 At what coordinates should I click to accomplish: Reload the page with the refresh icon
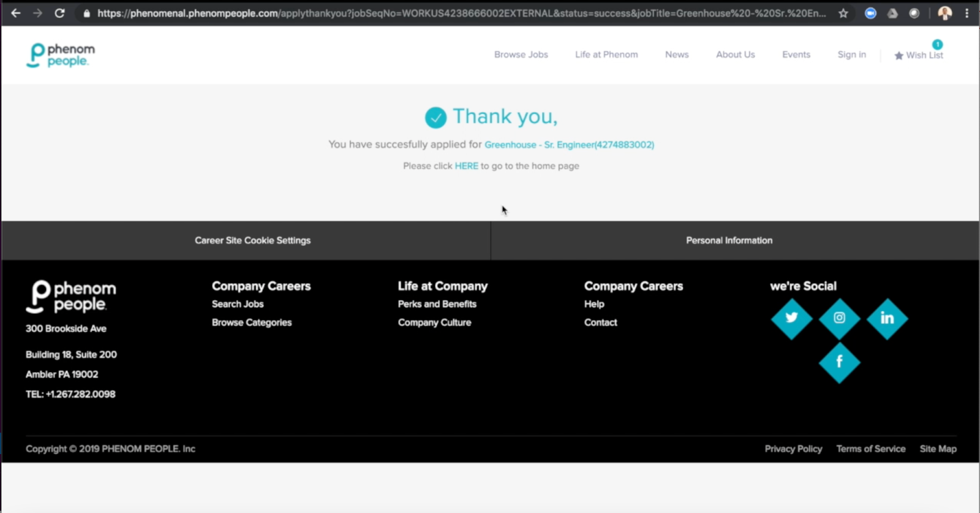point(59,13)
